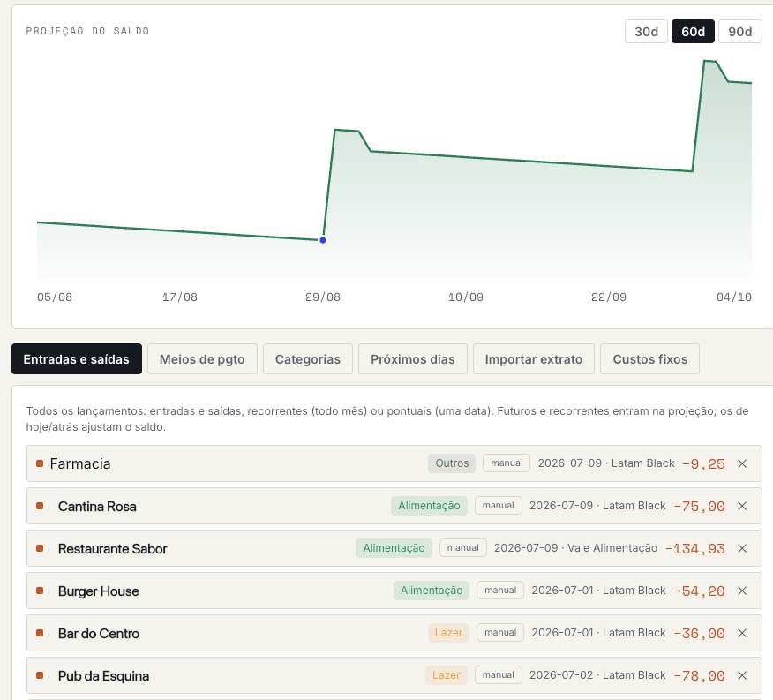Click the Cantina Rosa entry name

[x=97, y=507]
